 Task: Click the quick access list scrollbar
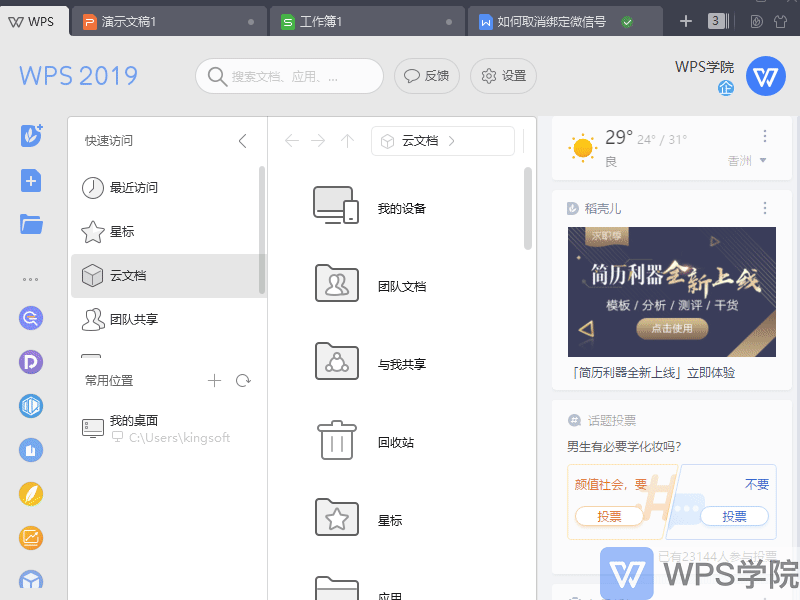pyautogui.click(x=262, y=230)
